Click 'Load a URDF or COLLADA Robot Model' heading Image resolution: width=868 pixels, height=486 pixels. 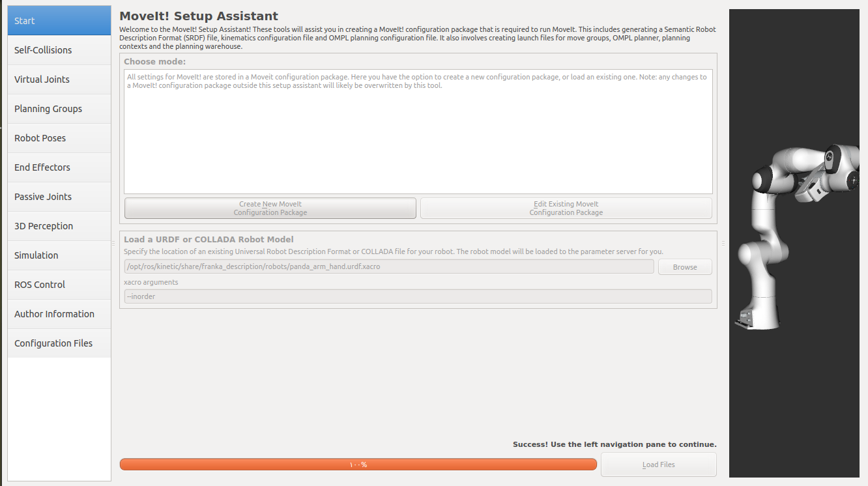point(209,239)
